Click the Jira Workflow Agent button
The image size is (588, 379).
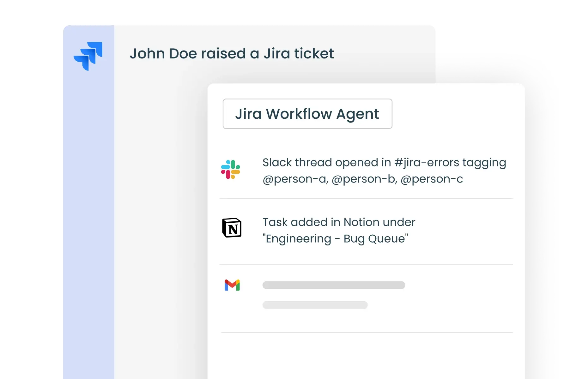(307, 114)
